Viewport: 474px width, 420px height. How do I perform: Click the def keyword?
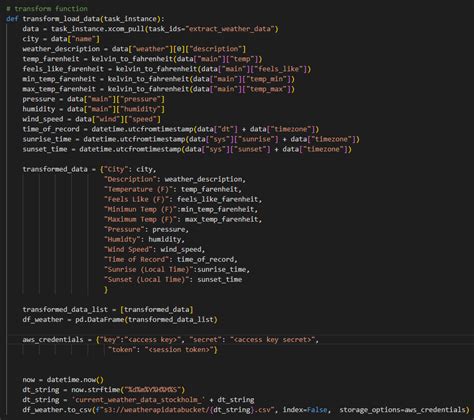coord(12,19)
